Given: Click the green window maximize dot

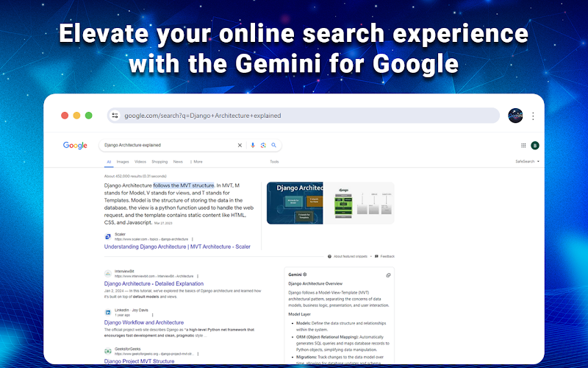Looking at the screenshot, I should (x=88, y=116).
